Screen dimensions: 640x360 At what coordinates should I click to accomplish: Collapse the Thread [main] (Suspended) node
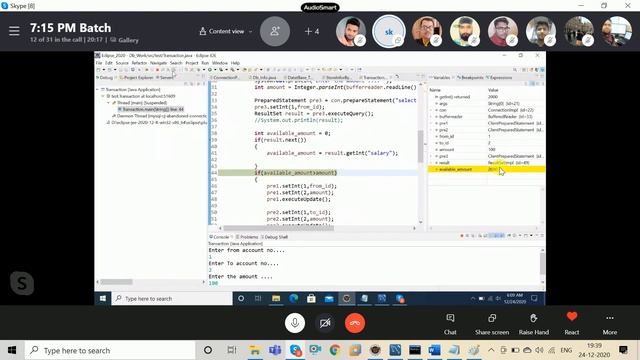point(109,103)
